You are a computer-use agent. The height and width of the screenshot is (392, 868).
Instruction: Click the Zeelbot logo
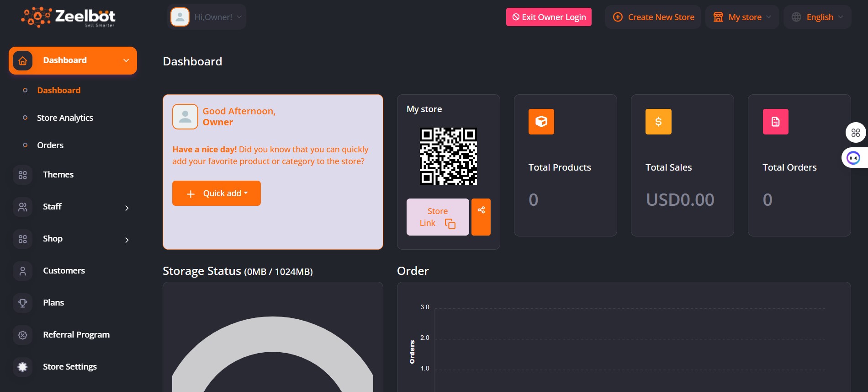click(69, 17)
